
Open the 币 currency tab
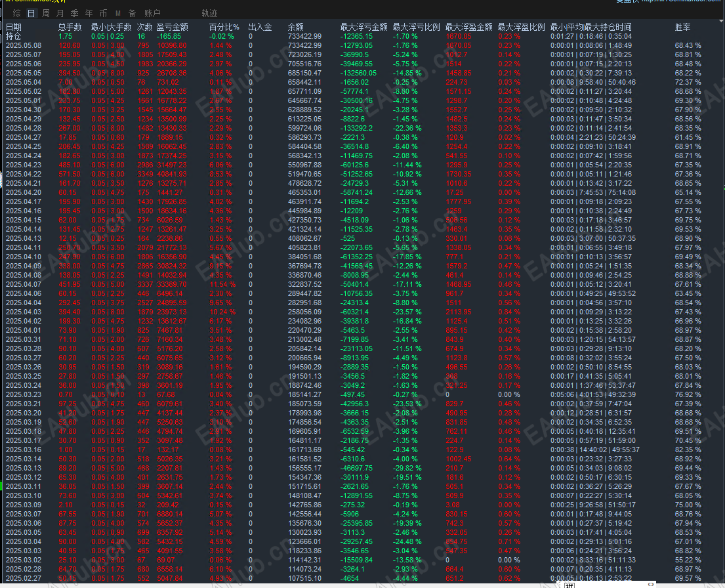[x=103, y=13]
